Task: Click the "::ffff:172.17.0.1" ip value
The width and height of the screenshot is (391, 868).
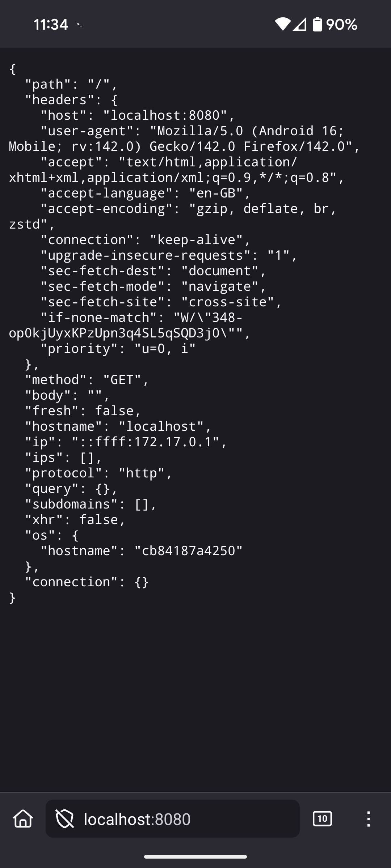Action: coord(146,442)
